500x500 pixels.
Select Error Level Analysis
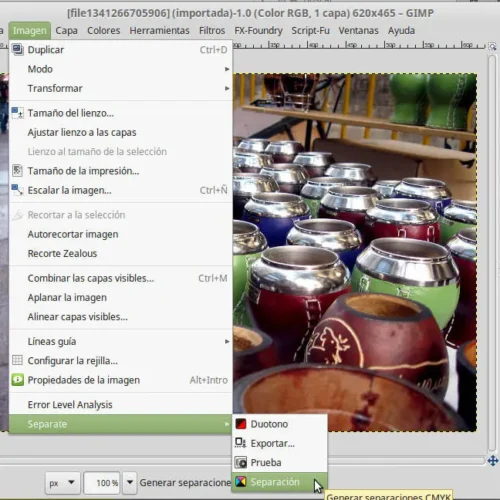click(120, 405)
